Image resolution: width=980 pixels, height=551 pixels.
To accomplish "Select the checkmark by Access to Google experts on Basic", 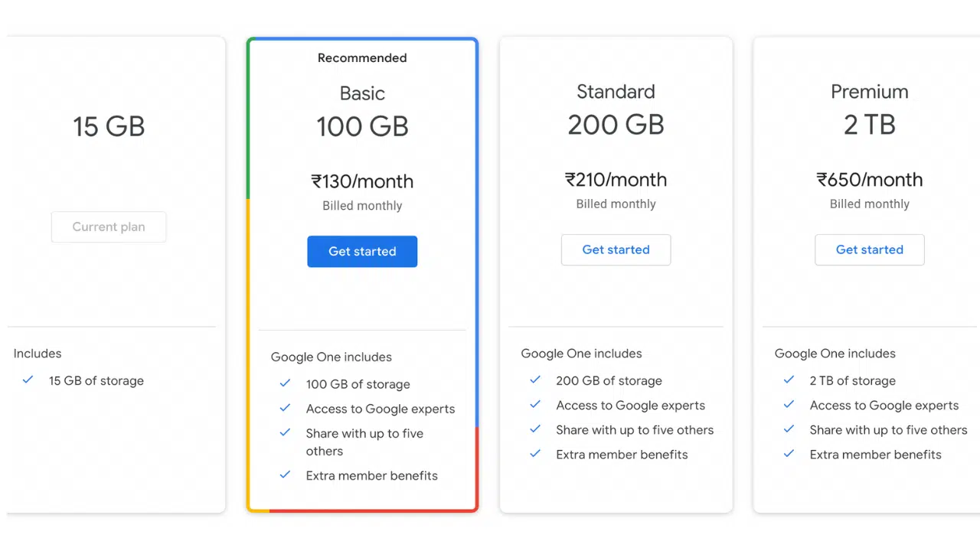I will 285,408.
